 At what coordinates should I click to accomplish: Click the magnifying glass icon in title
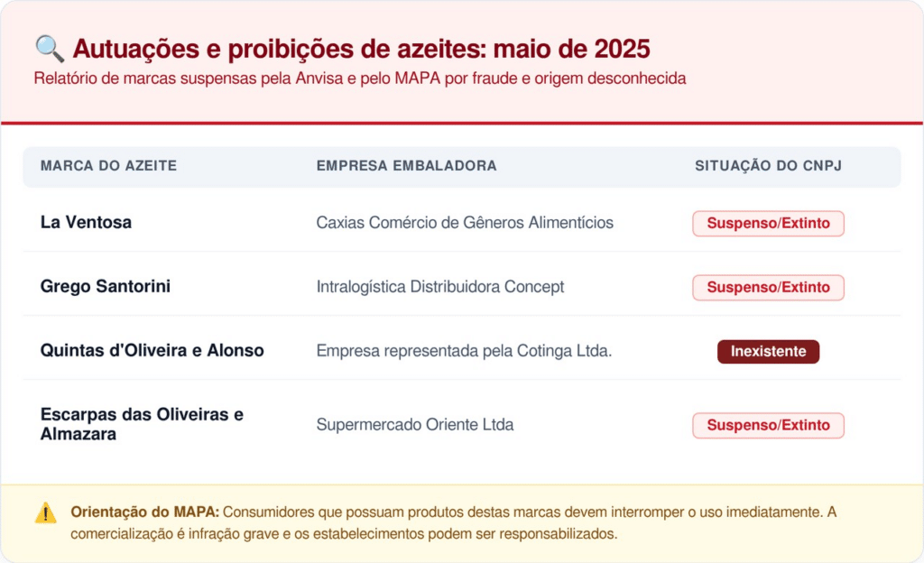[x=49, y=48]
